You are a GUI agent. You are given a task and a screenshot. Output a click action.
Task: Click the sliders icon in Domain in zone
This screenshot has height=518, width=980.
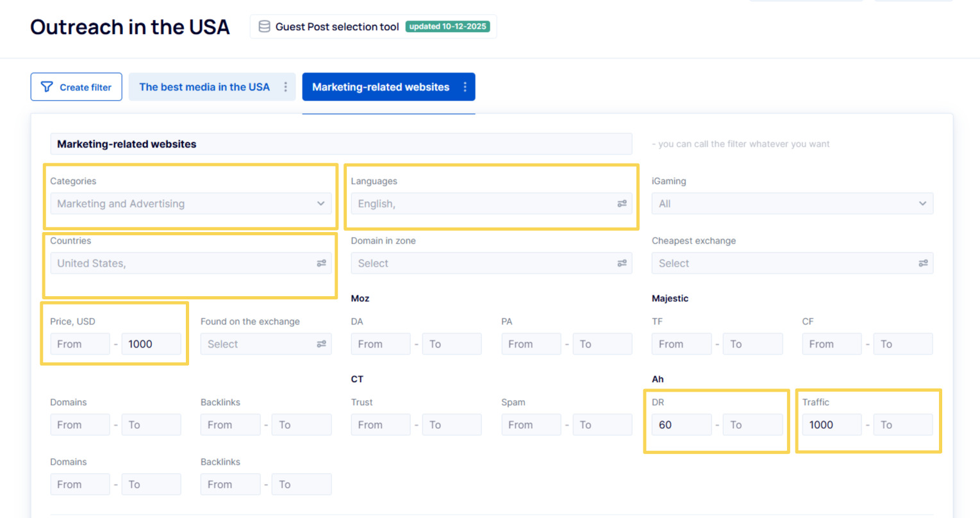pos(621,263)
